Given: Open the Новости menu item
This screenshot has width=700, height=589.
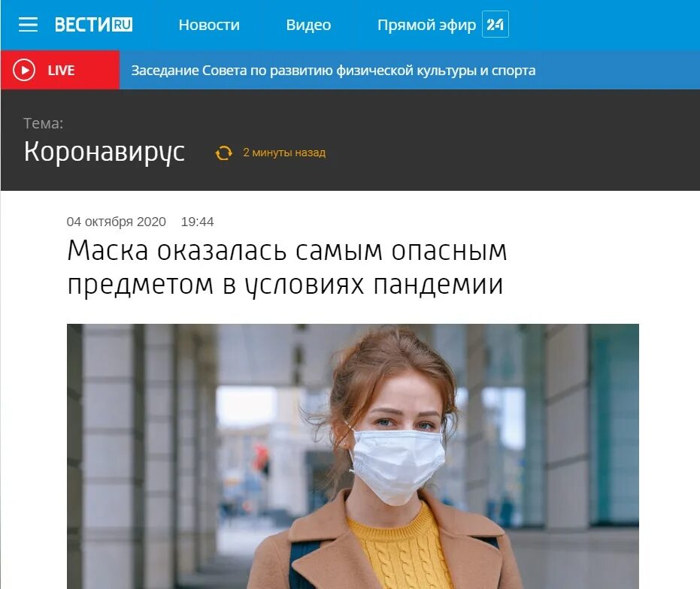Looking at the screenshot, I should (x=209, y=25).
